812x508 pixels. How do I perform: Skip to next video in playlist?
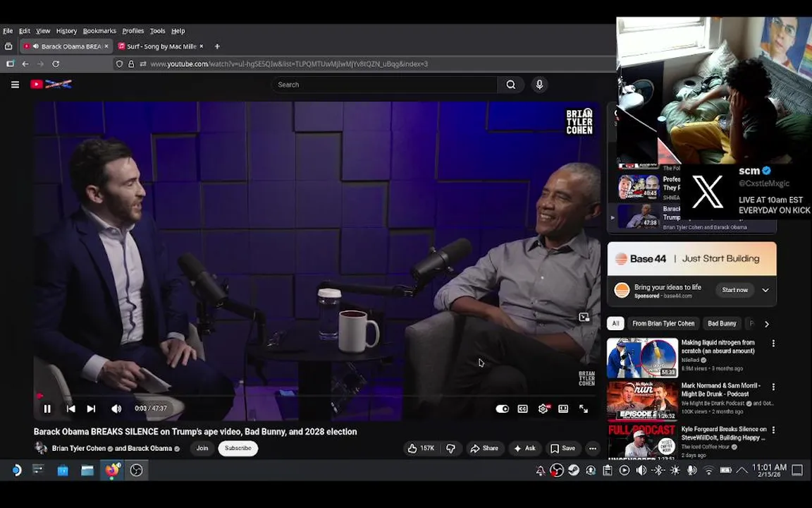point(91,409)
